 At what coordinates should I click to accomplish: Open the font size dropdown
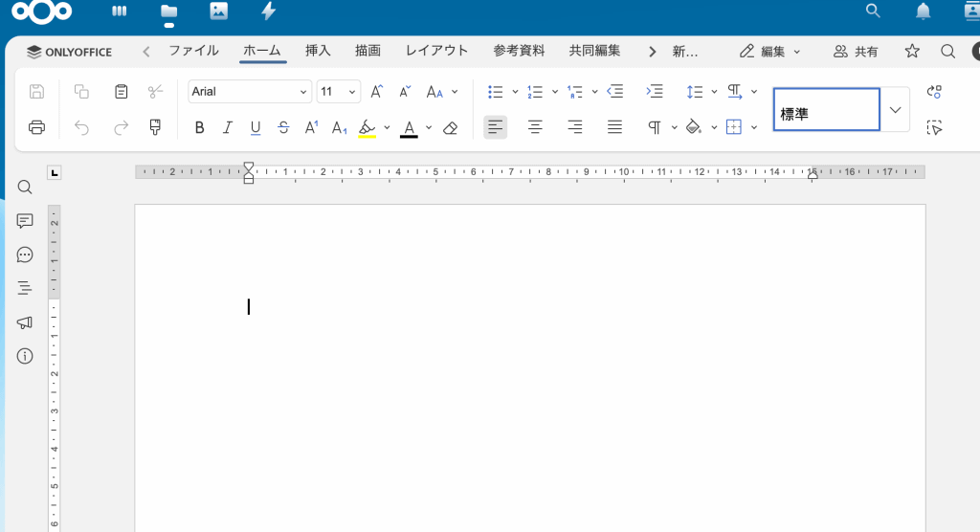coord(352,92)
